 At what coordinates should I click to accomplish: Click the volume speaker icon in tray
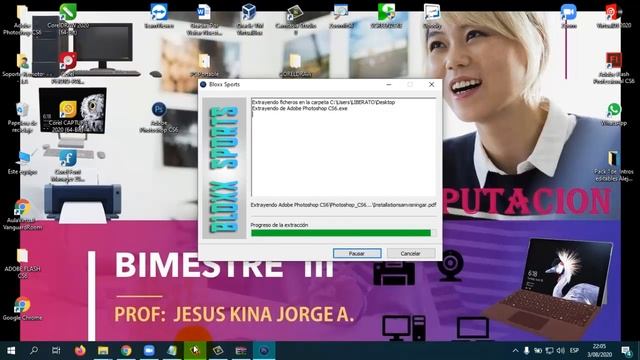click(560, 351)
